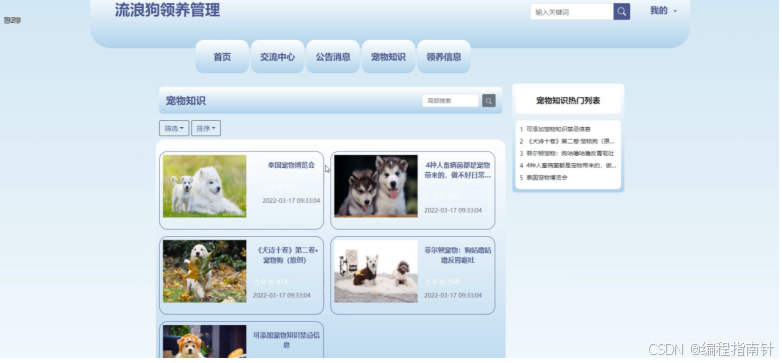This screenshot has width=782, height=363.
Task: Focus the 输入关键词 search field
Action: (572, 12)
